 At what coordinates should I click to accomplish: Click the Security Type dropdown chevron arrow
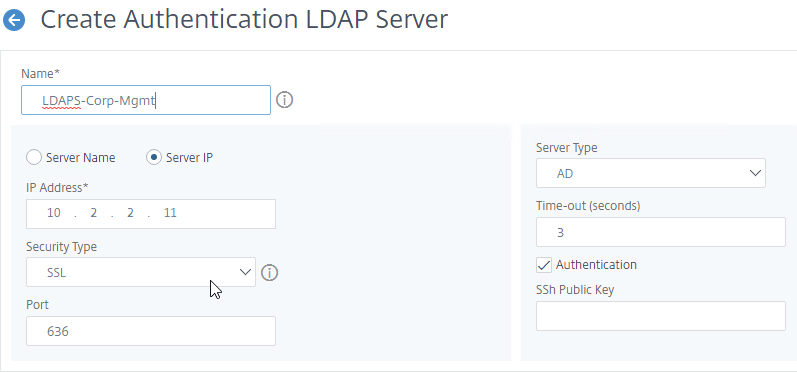click(245, 272)
